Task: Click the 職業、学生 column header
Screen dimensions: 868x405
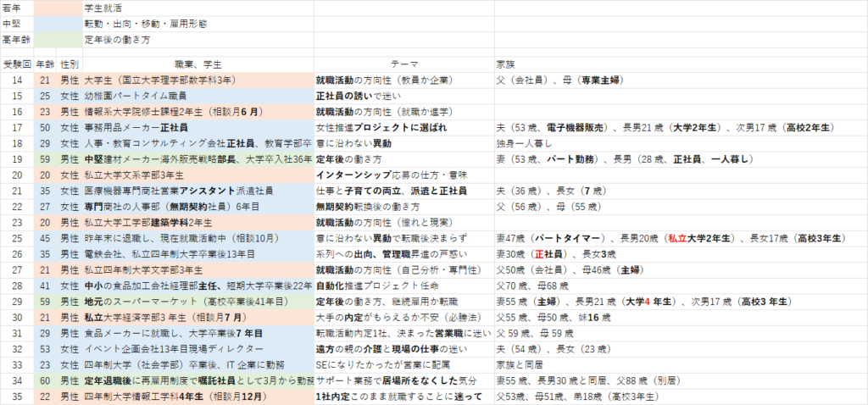Action: tap(198, 64)
